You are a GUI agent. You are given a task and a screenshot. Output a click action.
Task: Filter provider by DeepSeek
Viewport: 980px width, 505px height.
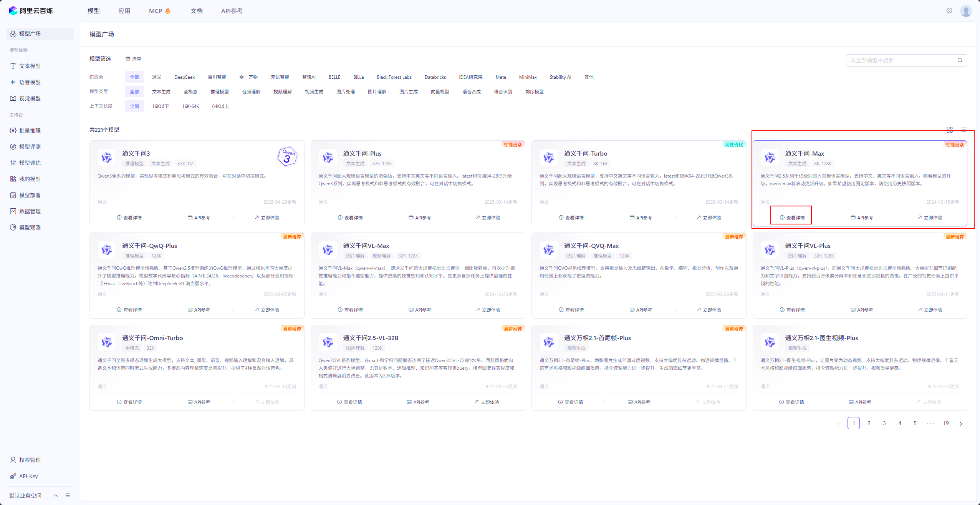tap(184, 77)
